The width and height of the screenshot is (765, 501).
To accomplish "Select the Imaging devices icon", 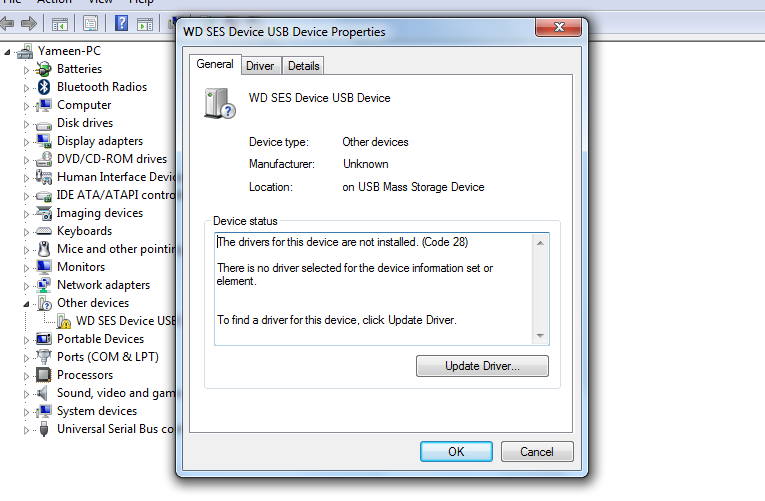I will click(44, 213).
